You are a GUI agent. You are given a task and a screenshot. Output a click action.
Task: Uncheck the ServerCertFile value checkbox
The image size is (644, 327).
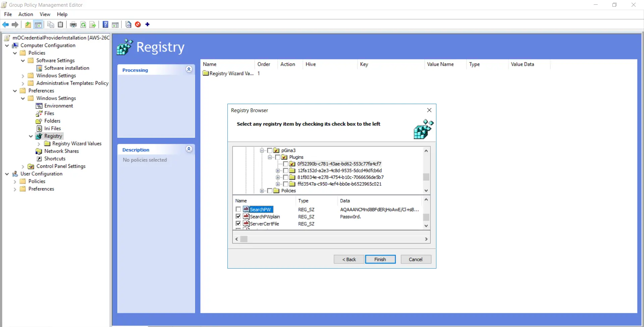click(x=238, y=223)
